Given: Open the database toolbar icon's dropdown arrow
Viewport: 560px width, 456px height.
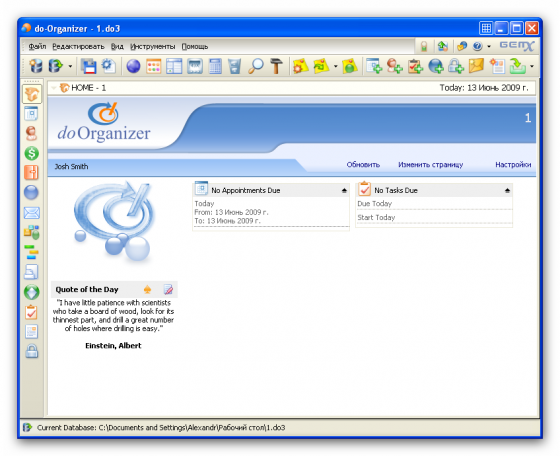Looking at the screenshot, I should [70, 66].
